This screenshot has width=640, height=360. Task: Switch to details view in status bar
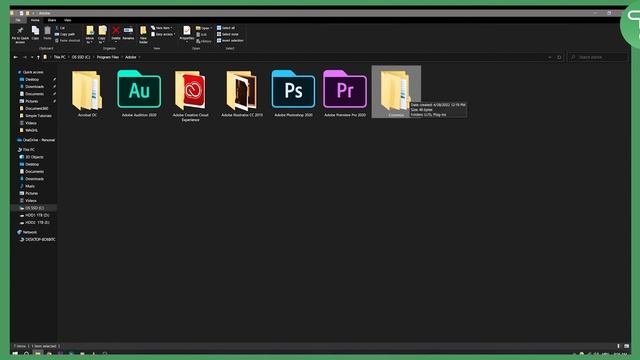point(618,346)
